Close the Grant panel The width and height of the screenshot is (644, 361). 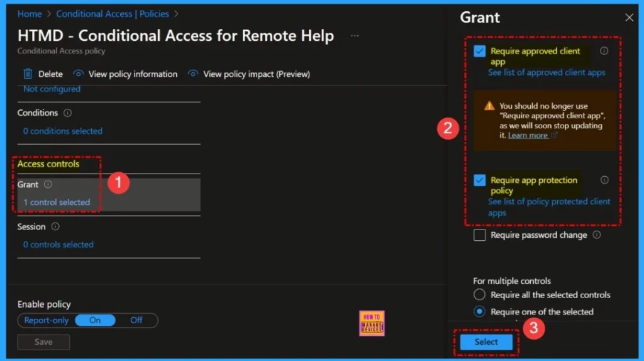click(x=629, y=18)
